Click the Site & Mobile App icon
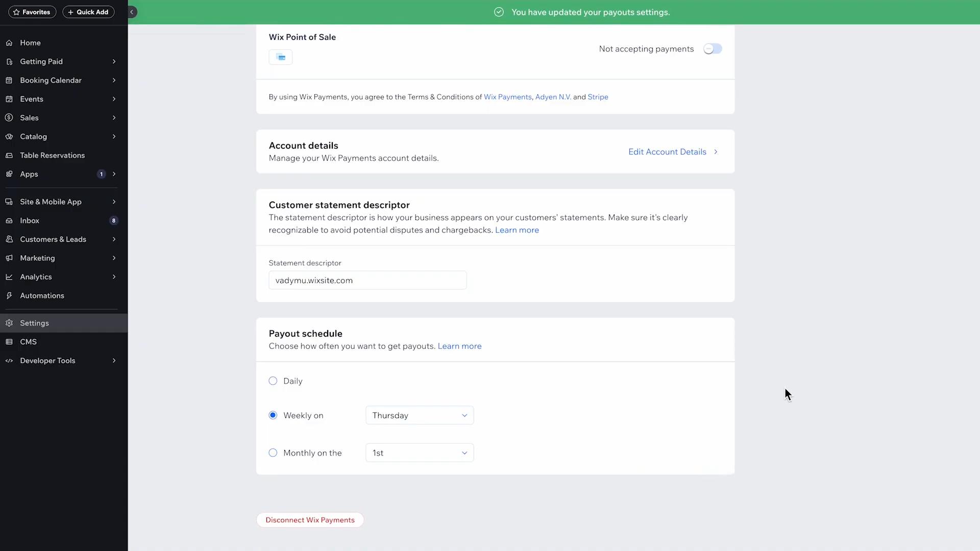The height and width of the screenshot is (551, 980). click(x=9, y=202)
